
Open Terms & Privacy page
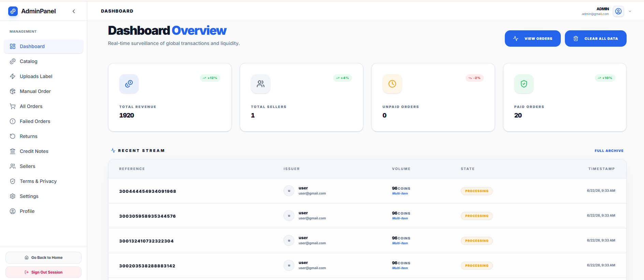pos(43,181)
